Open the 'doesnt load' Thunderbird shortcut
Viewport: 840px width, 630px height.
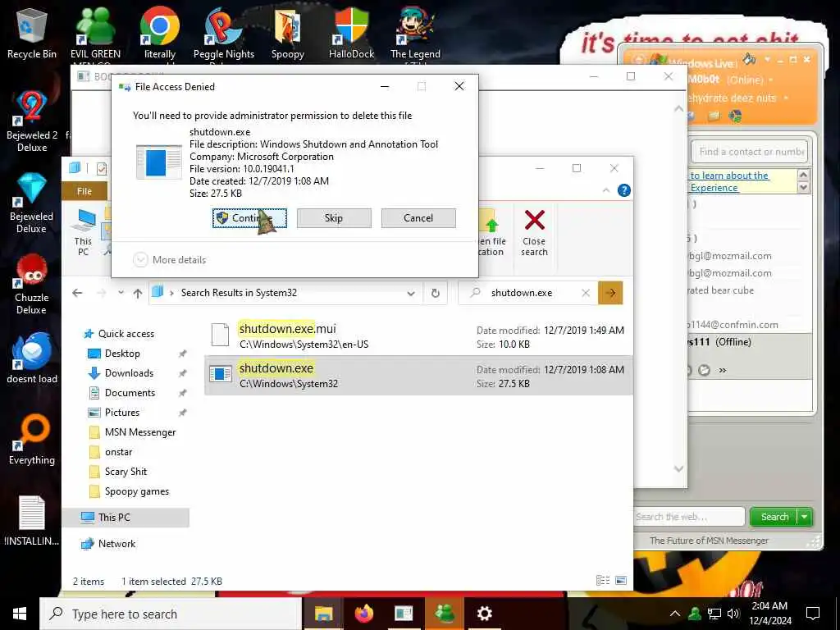[x=32, y=358]
